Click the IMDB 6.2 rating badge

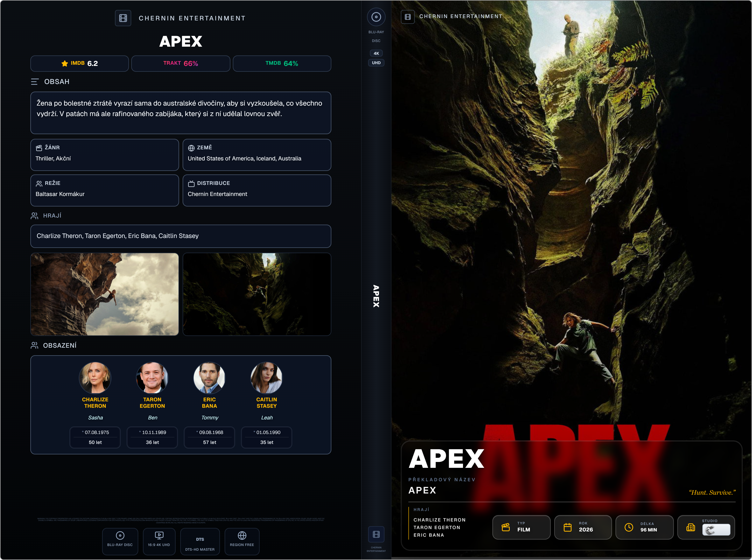(80, 63)
